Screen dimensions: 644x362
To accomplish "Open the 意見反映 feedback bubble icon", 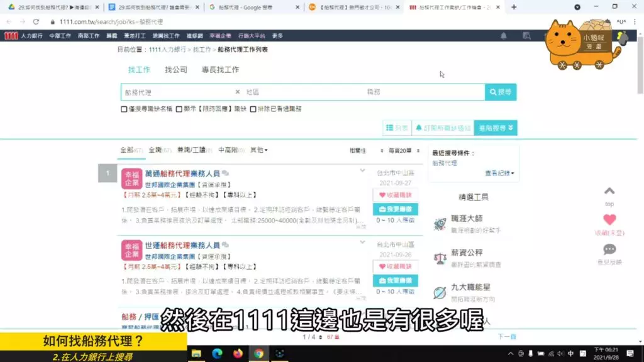I will (609, 250).
